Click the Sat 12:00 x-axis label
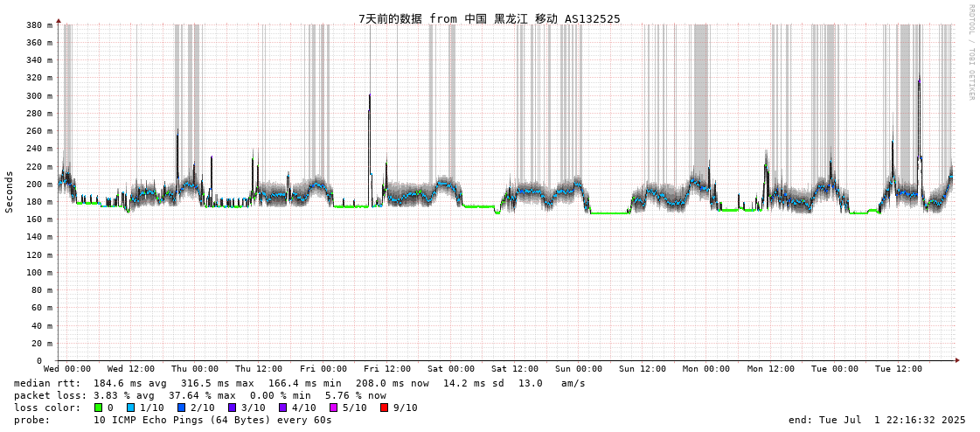 click(x=515, y=369)
